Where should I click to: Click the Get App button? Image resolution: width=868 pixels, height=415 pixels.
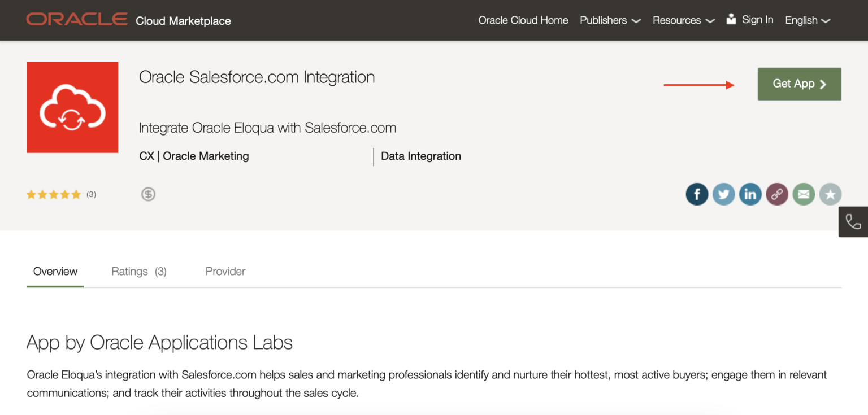(798, 84)
